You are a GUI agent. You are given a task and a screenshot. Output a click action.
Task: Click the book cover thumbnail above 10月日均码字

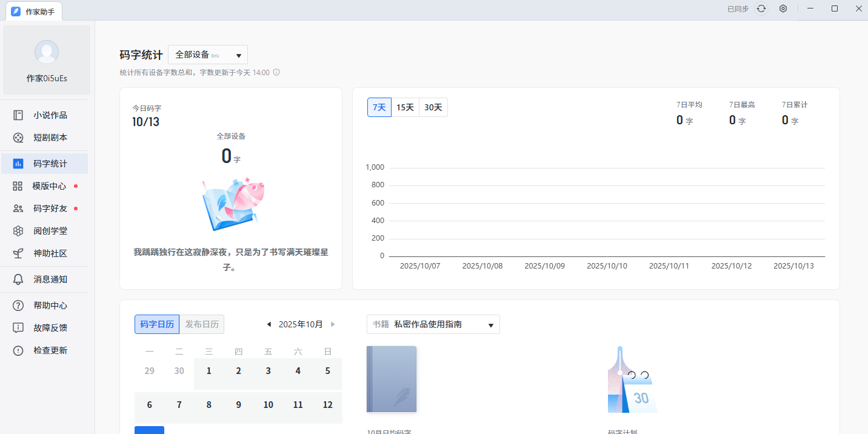390,379
